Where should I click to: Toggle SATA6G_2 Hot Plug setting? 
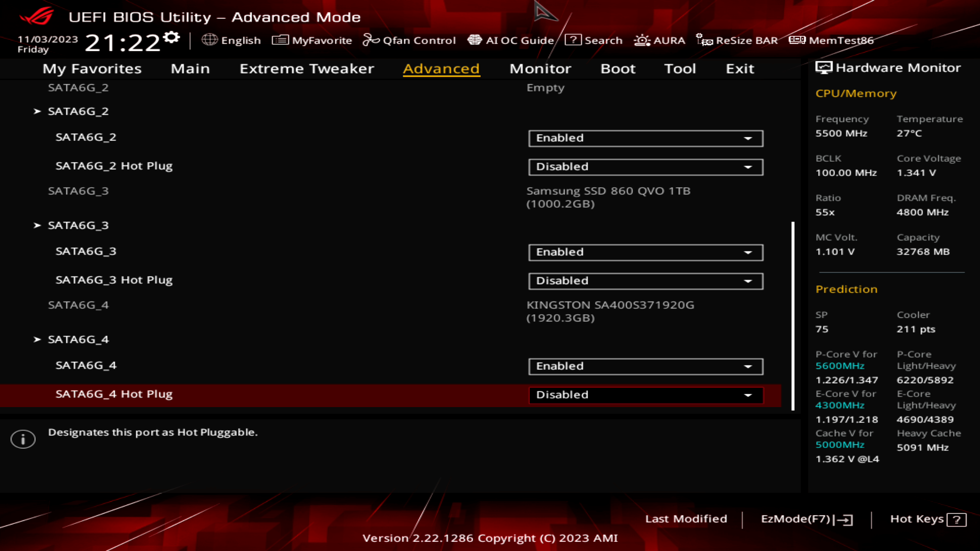(645, 166)
